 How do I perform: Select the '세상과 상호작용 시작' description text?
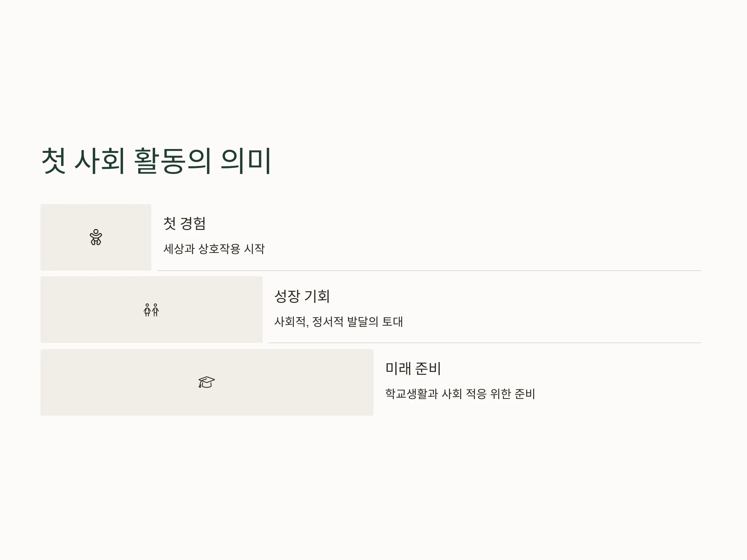pyautogui.click(x=214, y=249)
